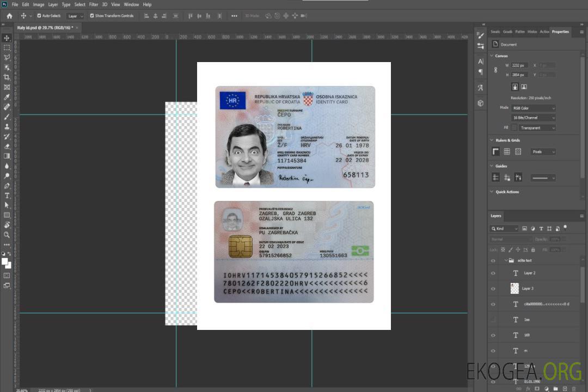This screenshot has height=392, width=588.
Task: Filter layers by type layers icon
Action: (541, 229)
